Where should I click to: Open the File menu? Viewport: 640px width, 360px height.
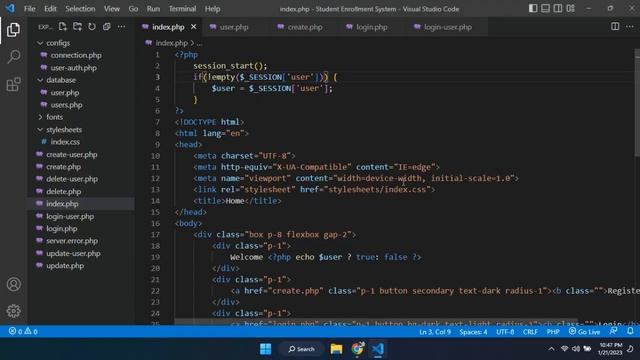click(x=29, y=9)
